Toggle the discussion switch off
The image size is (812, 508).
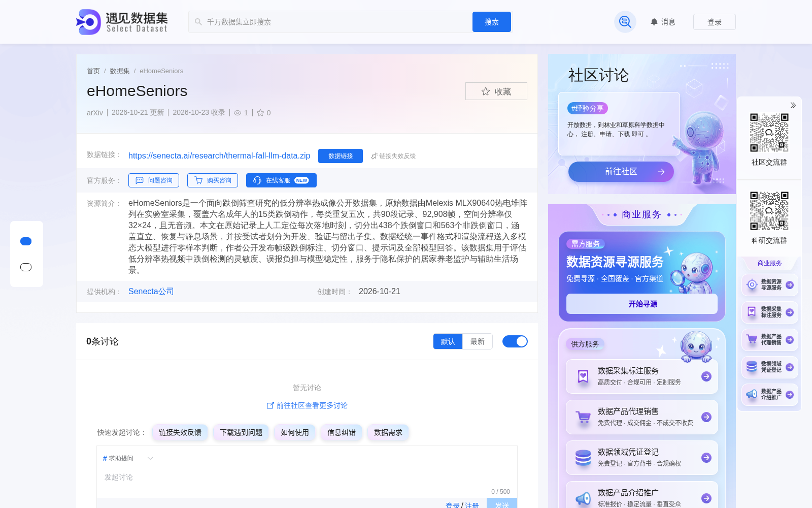pyautogui.click(x=515, y=341)
